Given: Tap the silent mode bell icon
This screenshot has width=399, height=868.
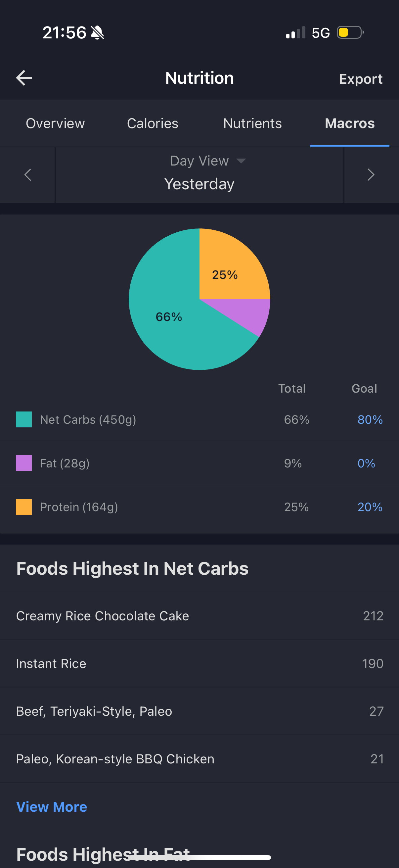Looking at the screenshot, I should [98, 33].
